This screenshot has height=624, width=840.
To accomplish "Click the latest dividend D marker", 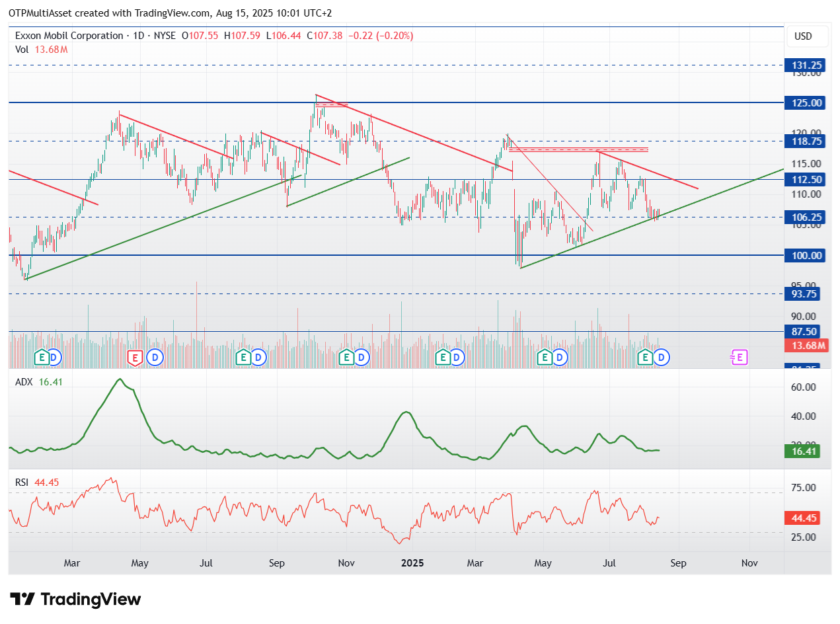I will (x=662, y=358).
